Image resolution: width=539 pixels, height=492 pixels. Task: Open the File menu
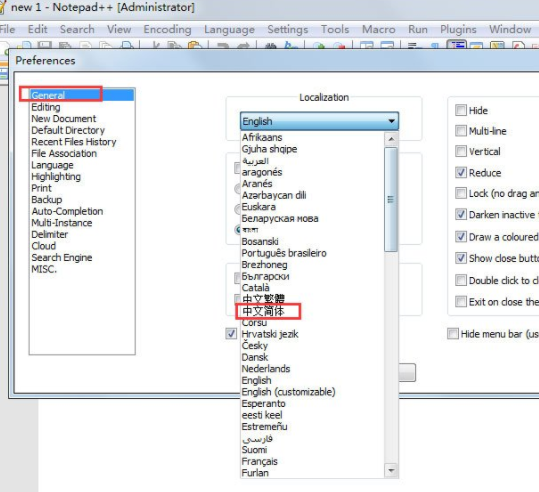coord(7,29)
